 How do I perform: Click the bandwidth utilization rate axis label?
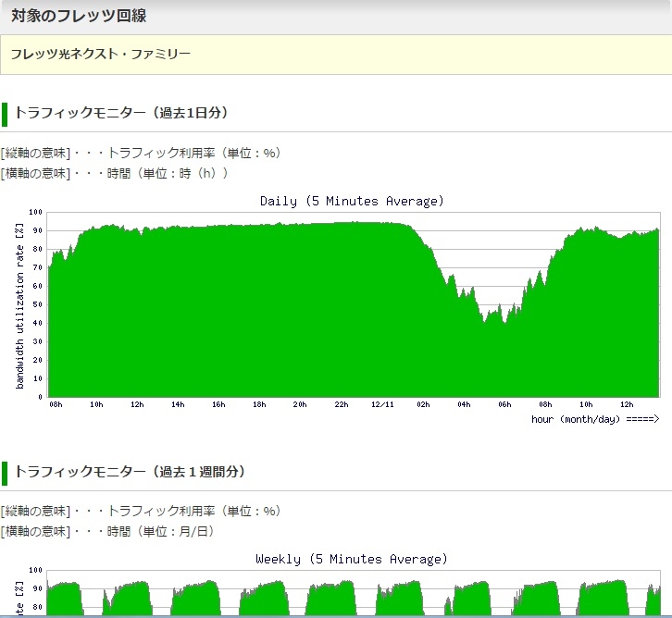(x=19, y=306)
